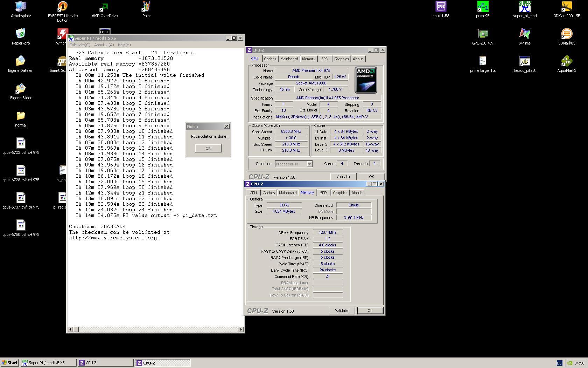Click the DRAM Frequency 420.1 MHz value

coord(328,232)
